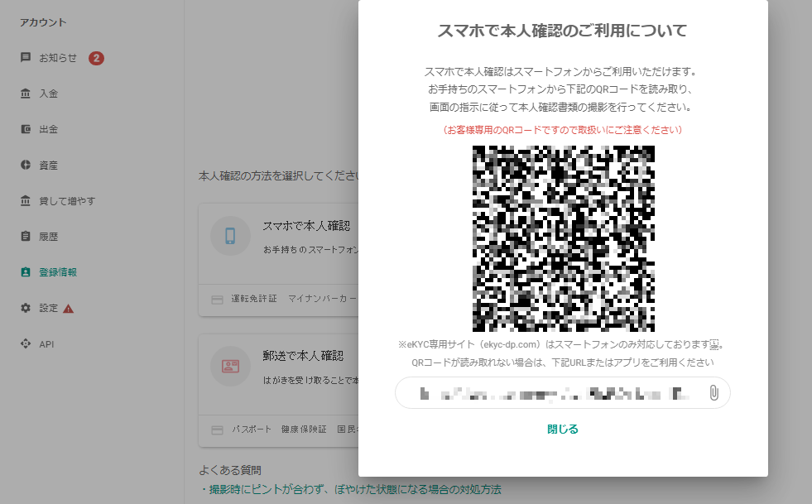Click the smartphone icon on スマホで本人確認 card
Image resolution: width=812 pixels, height=504 pixels.
[x=230, y=236]
